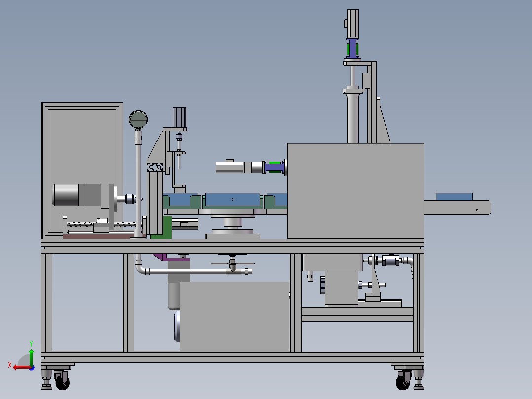Select the large control cabinet panel on left
This screenshot has width=532, height=399.
(x=82, y=170)
